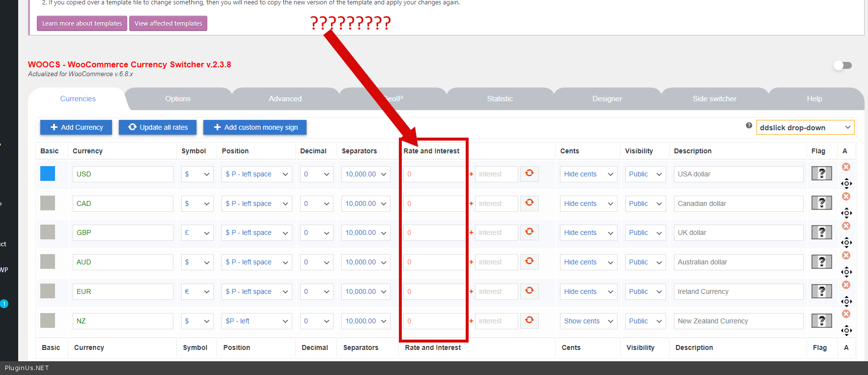Set CAD as the basic currency
Viewport: 868px width, 375px height.
pyautogui.click(x=48, y=203)
